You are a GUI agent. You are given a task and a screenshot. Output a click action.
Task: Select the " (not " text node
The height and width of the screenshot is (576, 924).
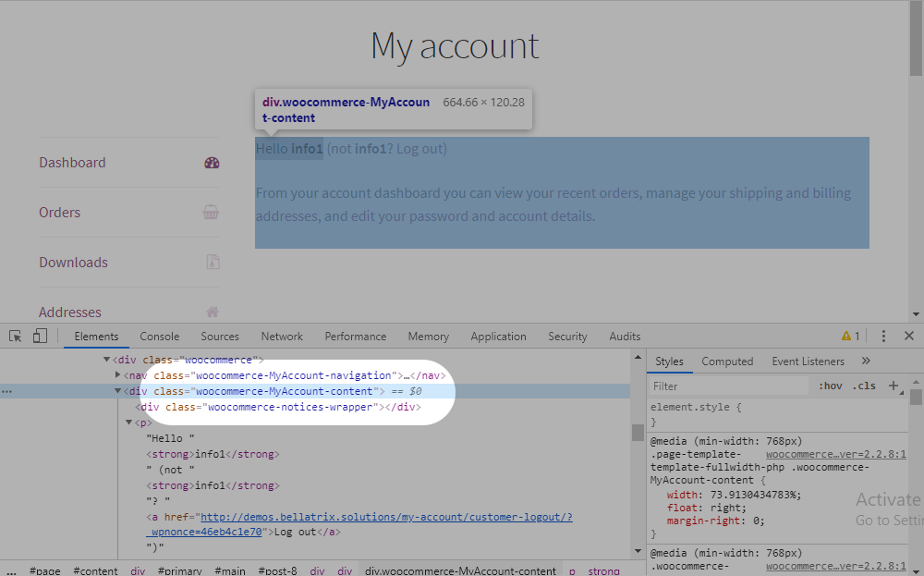pyautogui.click(x=170, y=470)
